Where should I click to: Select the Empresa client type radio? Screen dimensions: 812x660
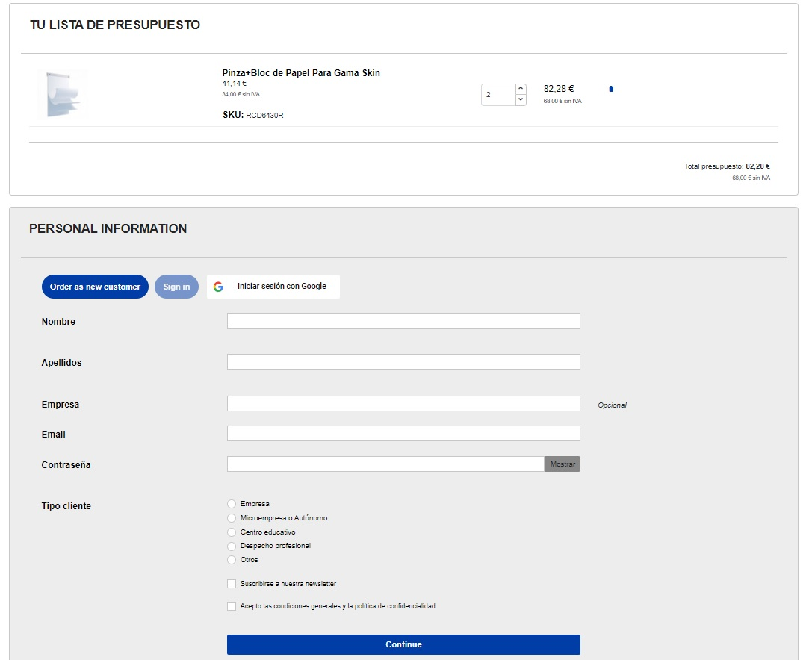pyautogui.click(x=232, y=504)
